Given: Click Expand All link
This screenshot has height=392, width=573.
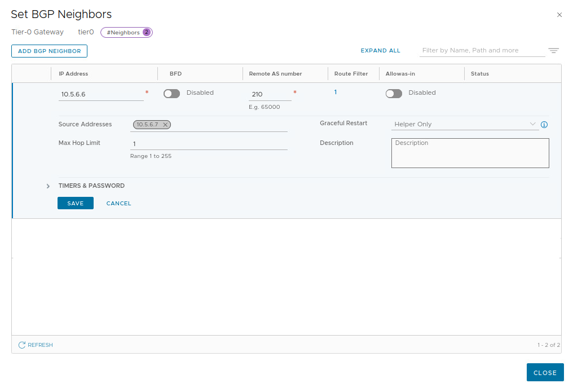Looking at the screenshot, I should tap(380, 51).
